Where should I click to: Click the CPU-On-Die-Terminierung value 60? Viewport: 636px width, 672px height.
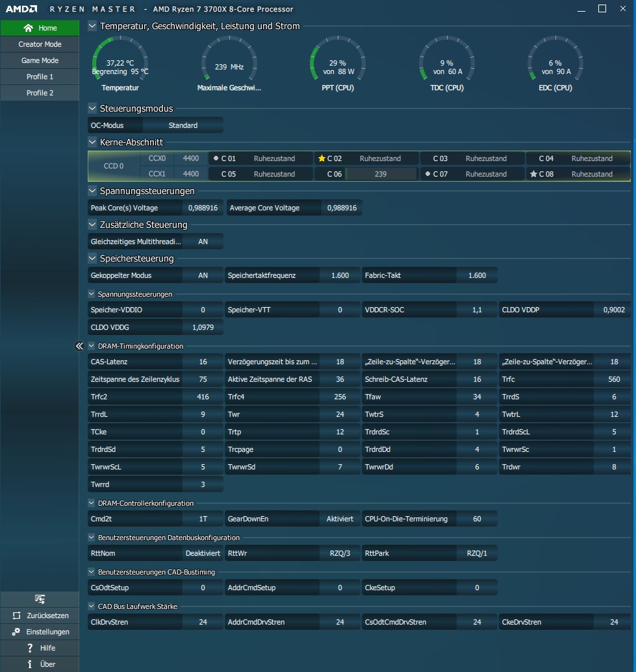pyautogui.click(x=477, y=519)
